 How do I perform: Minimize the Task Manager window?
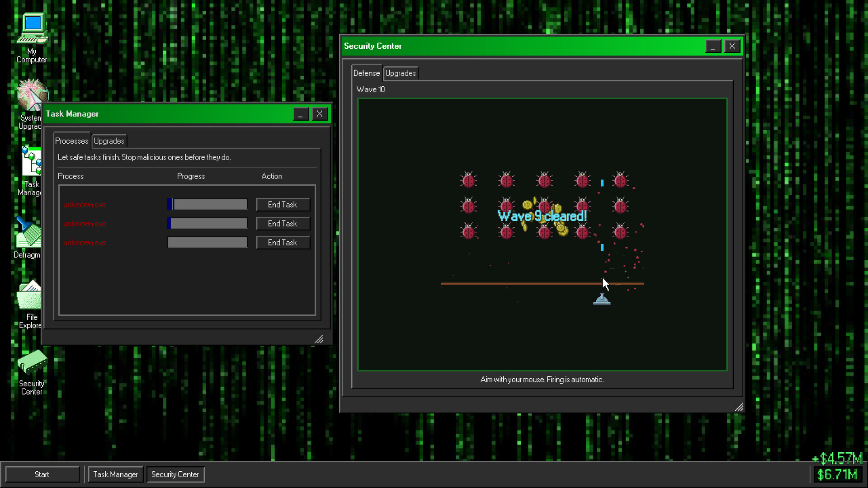coord(301,114)
